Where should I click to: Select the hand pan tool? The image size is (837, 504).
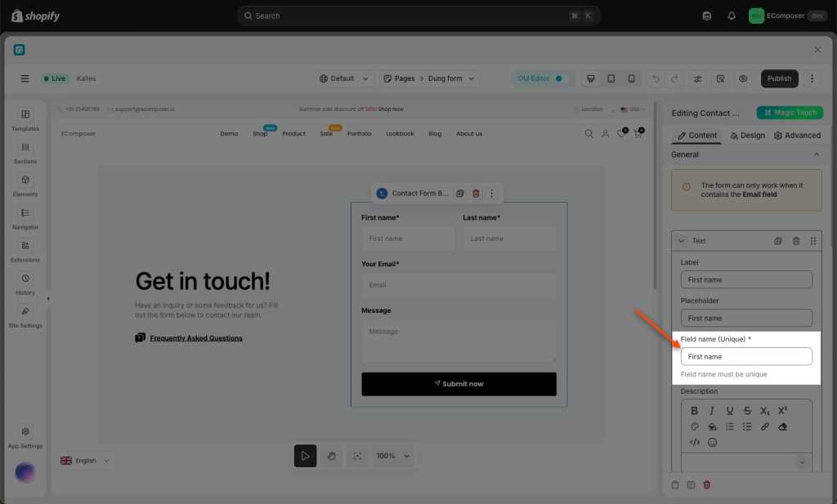[x=331, y=456]
